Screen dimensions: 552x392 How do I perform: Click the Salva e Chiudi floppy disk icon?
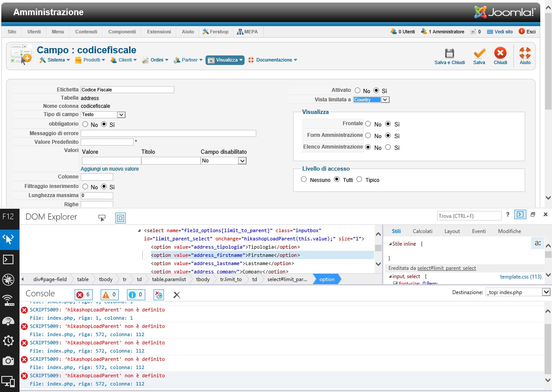click(449, 53)
